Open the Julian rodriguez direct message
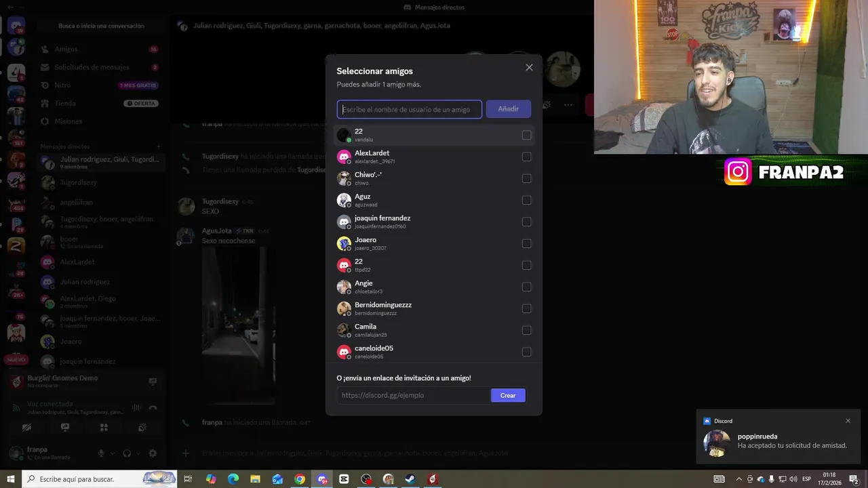Screen dimensions: 868x488 click(100, 281)
